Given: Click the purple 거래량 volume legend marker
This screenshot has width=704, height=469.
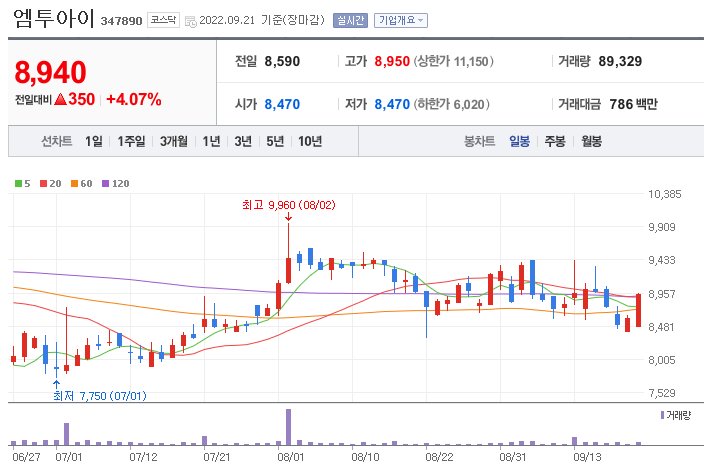Looking at the screenshot, I should click(662, 415).
